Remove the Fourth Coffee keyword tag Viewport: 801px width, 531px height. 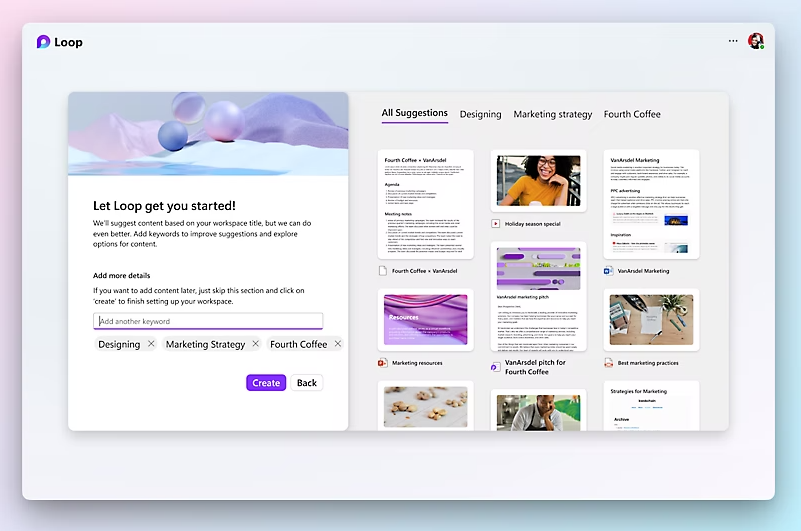click(338, 344)
